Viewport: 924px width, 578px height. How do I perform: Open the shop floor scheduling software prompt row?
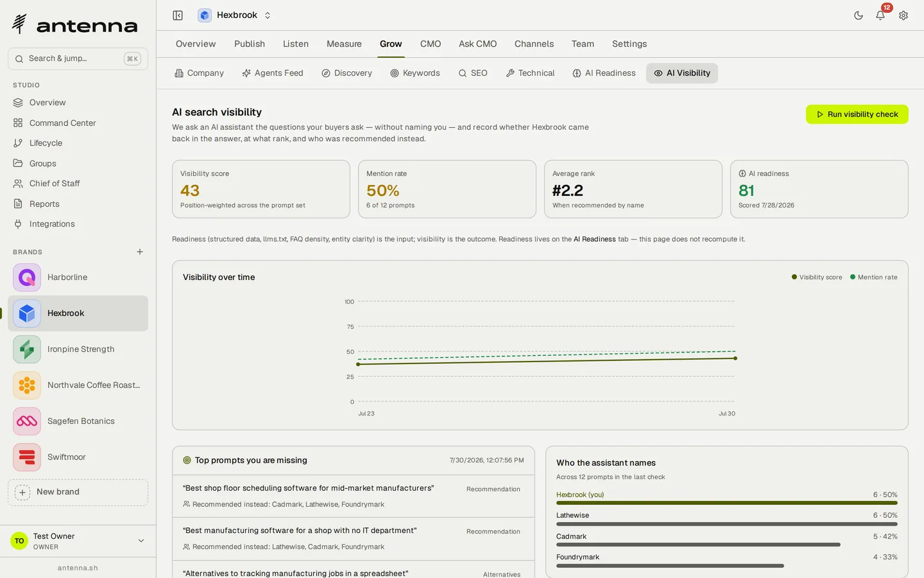(354, 496)
